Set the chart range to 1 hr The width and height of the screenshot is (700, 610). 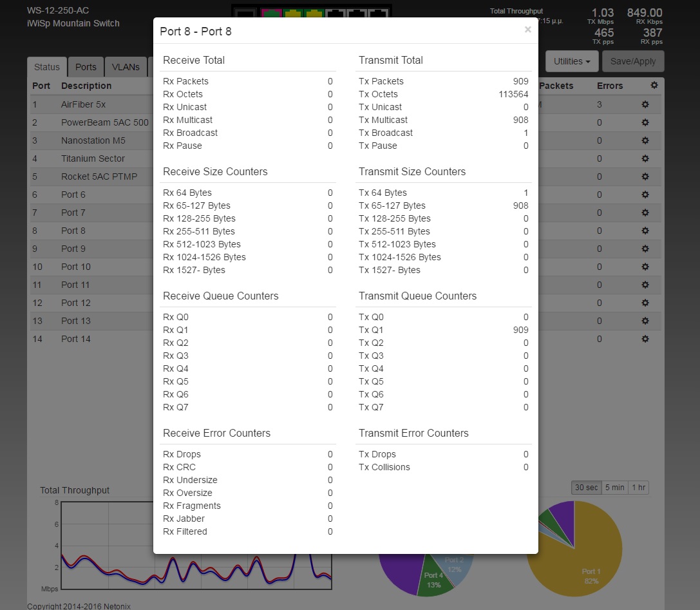tap(638, 488)
